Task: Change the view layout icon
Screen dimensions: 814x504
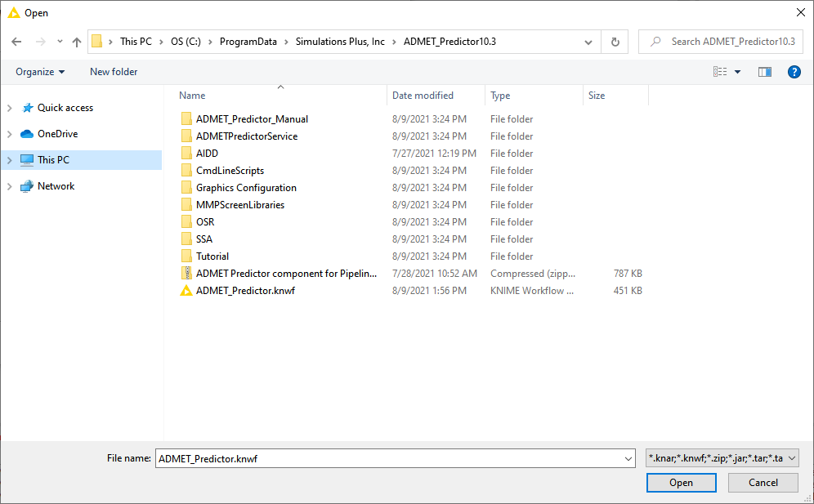Action: pyautogui.click(x=720, y=72)
